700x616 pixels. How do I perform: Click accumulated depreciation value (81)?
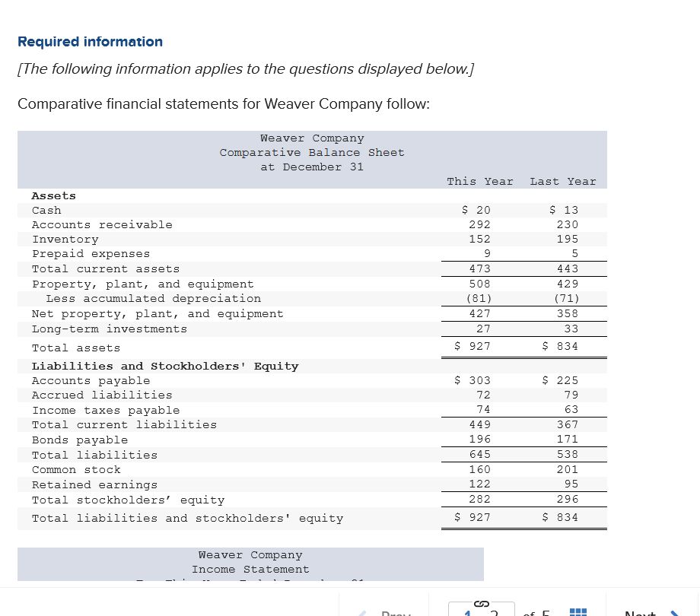[x=479, y=298]
